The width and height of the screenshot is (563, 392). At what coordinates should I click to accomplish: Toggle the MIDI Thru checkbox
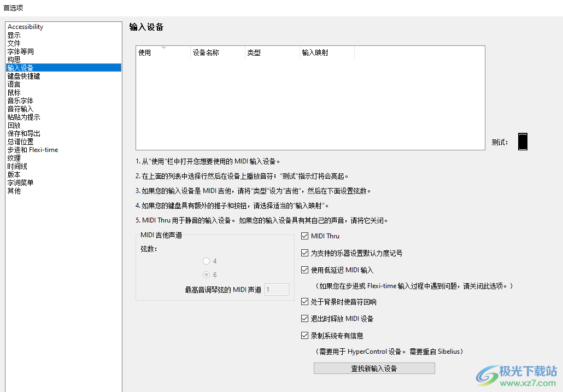pyautogui.click(x=305, y=236)
